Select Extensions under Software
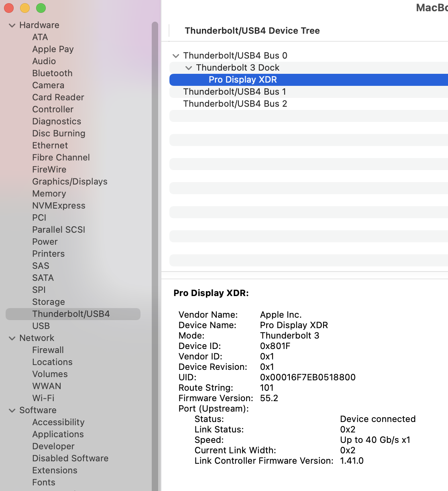 [55, 471]
